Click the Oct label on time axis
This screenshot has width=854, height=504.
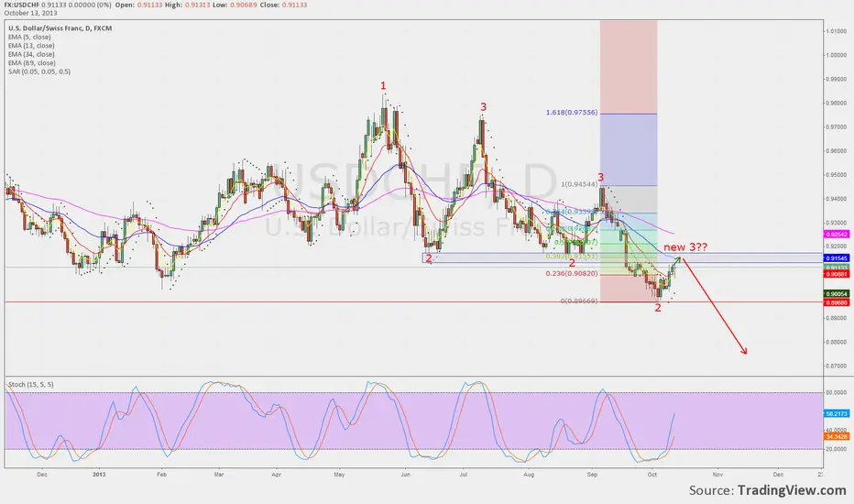pos(651,475)
